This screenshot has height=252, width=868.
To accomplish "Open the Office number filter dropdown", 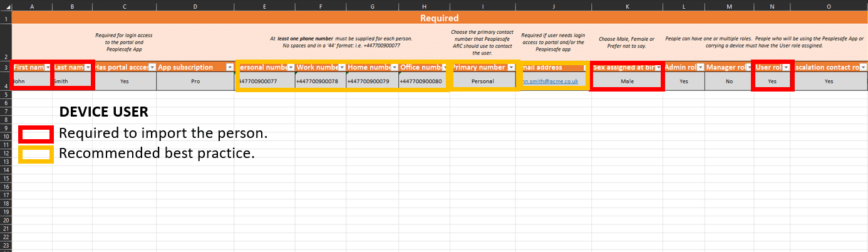I will point(445,67).
